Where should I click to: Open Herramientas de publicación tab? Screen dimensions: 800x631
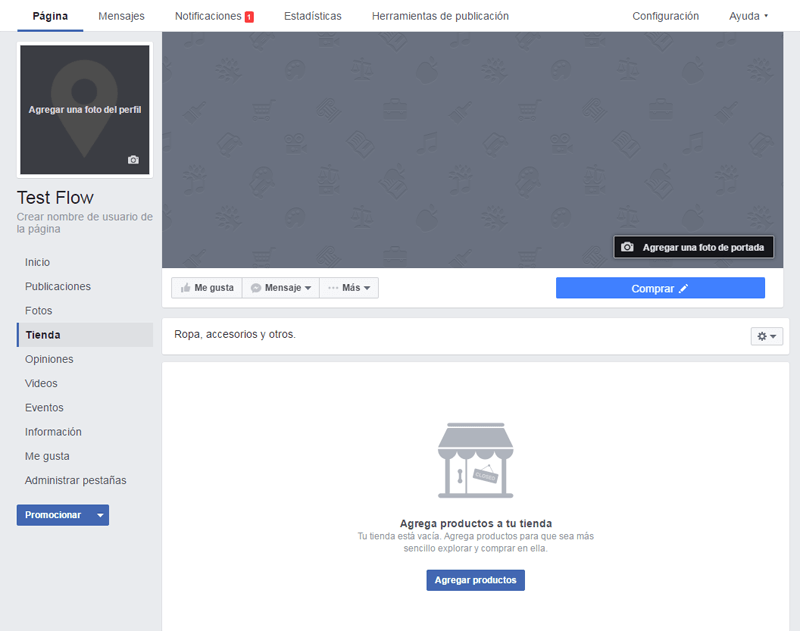[x=440, y=16]
